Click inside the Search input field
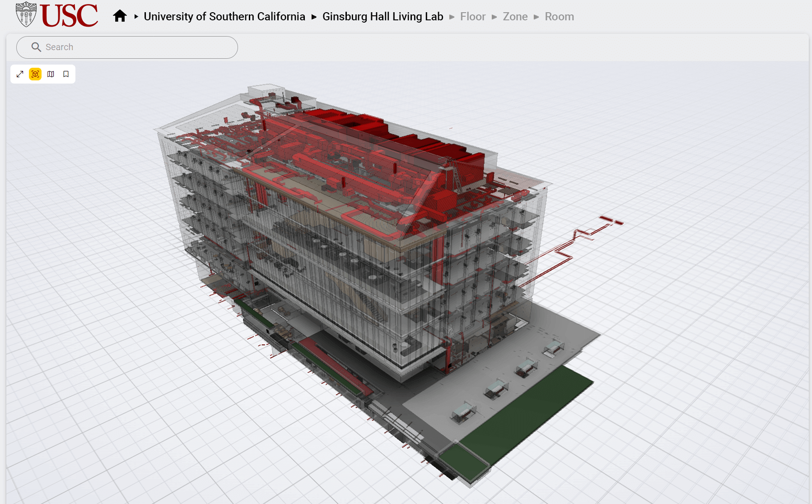812x504 pixels. 135,47
